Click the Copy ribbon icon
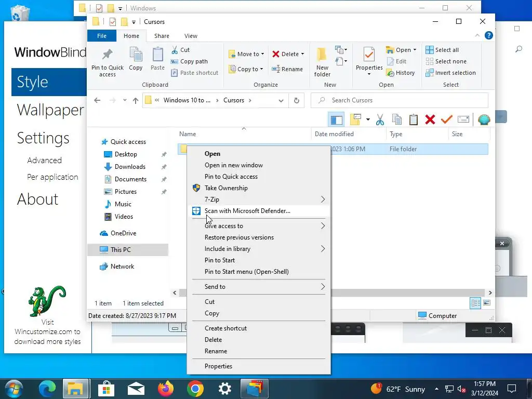 pyautogui.click(x=136, y=59)
